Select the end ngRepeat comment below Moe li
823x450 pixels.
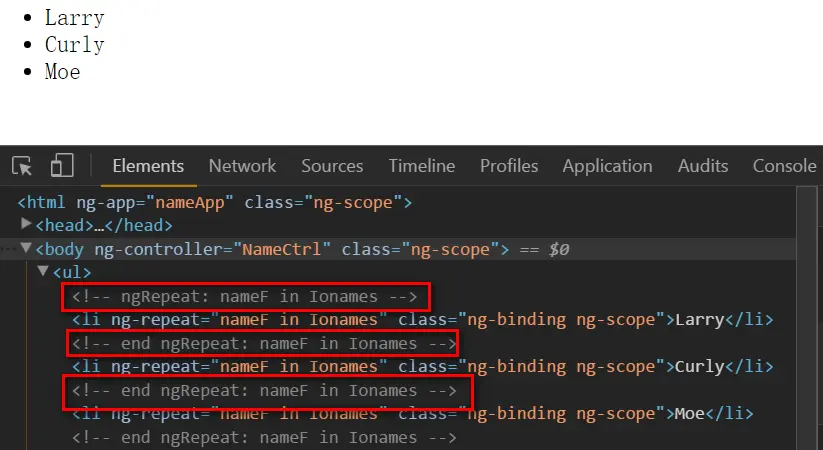click(x=265, y=437)
